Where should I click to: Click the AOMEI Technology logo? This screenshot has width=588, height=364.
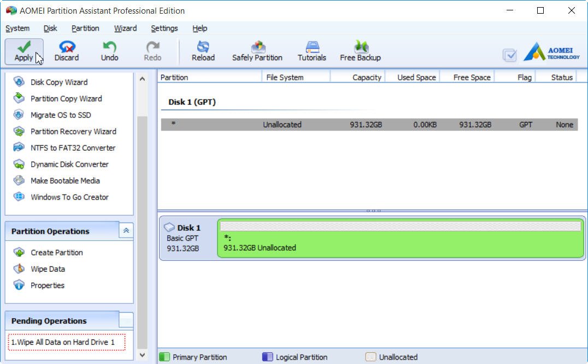point(551,52)
